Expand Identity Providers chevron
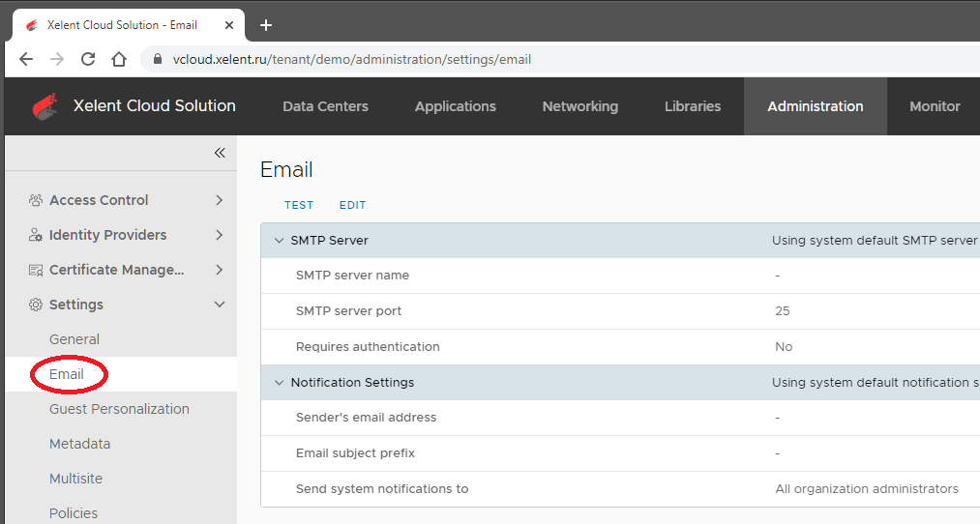This screenshot has height=524, width=980. [x=220, y=235]
